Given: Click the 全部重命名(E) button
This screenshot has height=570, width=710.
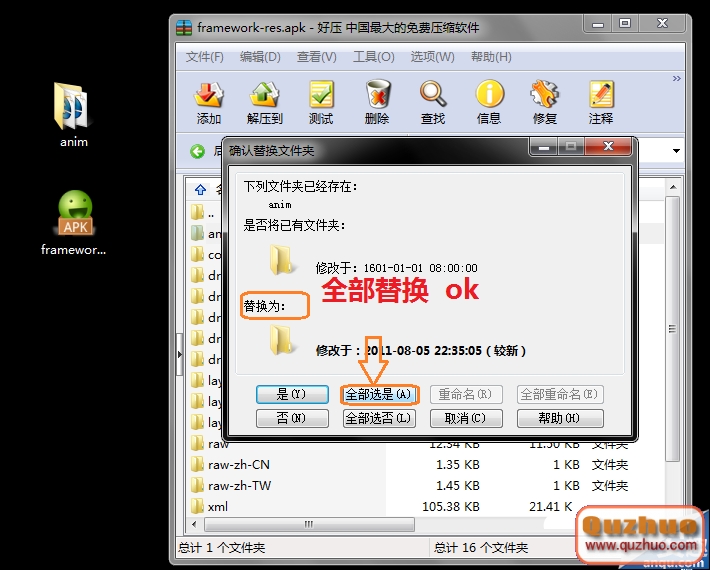Looking at the screenshot, I should (x=560, y=394).
